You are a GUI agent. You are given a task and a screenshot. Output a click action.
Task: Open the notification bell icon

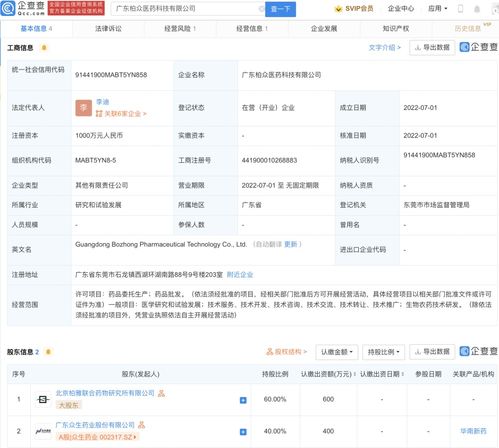point(477,9)
